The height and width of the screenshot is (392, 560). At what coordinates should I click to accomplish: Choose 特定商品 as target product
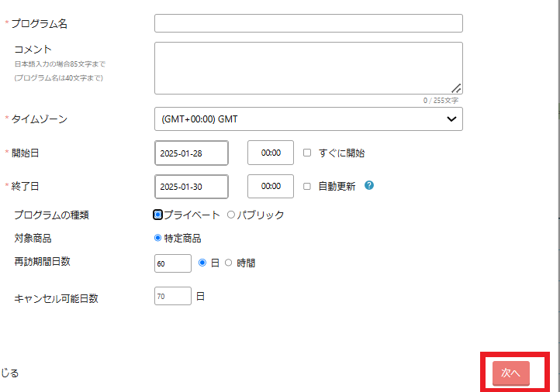pos(158,238)
